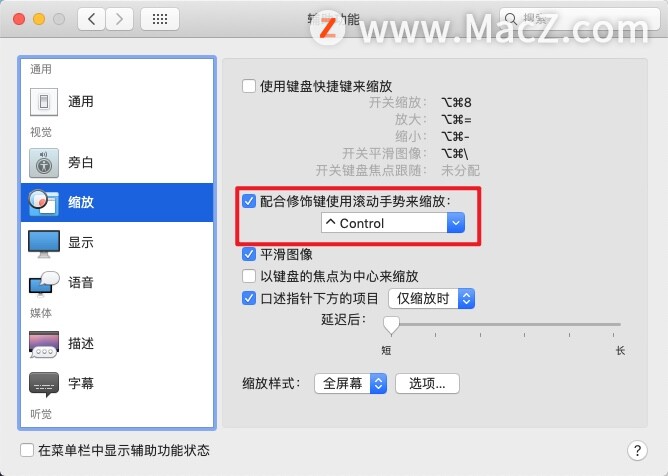This screenshot has width=668, height=476.
Task: Go back with the left arrow button
Action: point(91,19)
